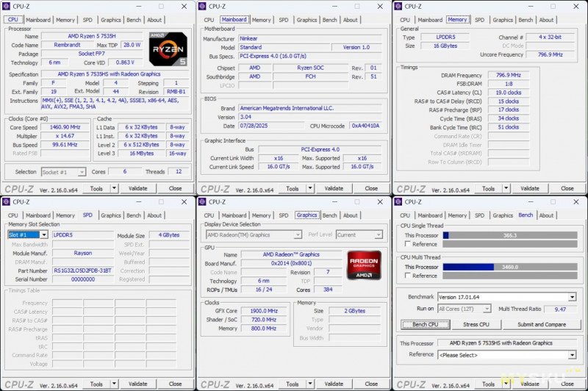Click the Package value Socket FP7
The height and width of the screenshot is (391, 588).
pos(92,54)
